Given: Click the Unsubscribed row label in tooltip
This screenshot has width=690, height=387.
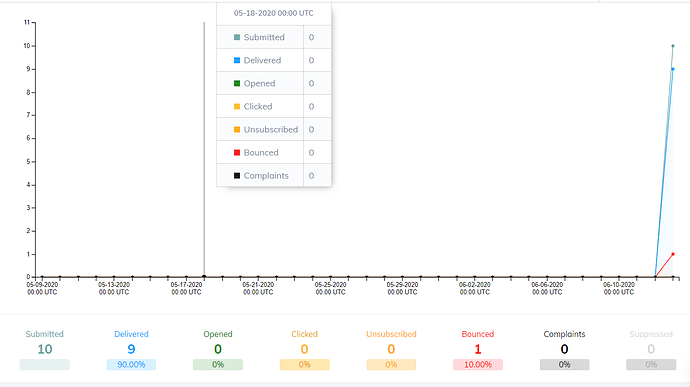Looking at the screenshot, I should pyautogui.click(x=271, y=129).
